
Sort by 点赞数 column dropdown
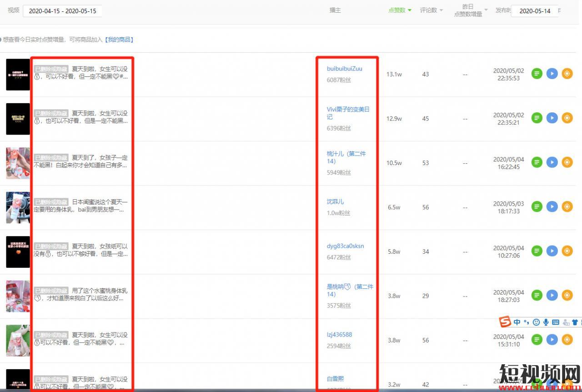click(400, 10)
